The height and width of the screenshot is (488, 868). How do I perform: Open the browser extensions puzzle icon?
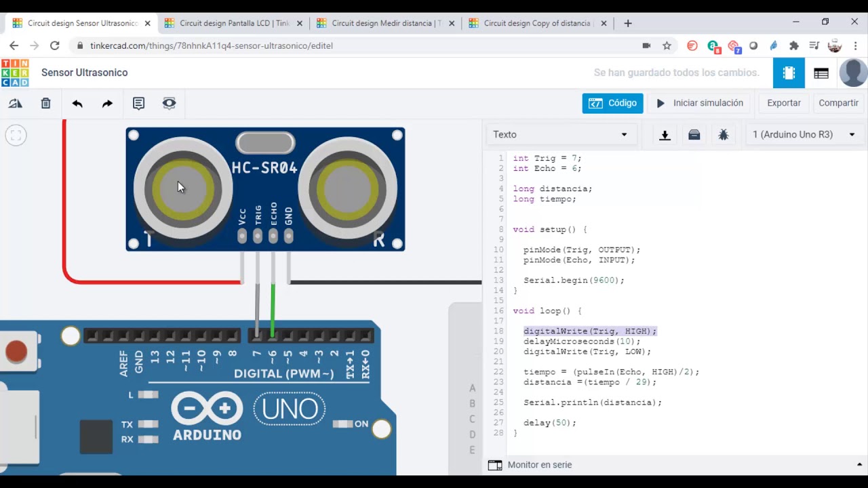pos(794,45)
